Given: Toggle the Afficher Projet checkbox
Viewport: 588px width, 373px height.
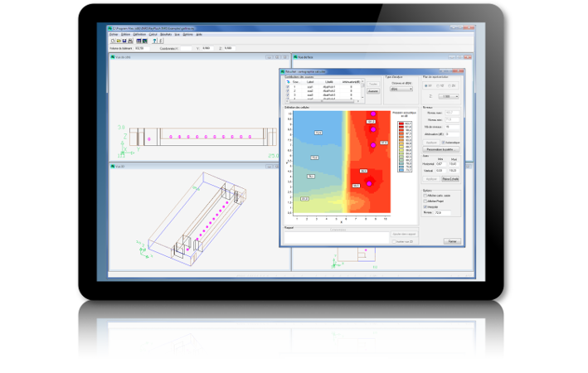Looking at the screenshot, I should [426, 201].
